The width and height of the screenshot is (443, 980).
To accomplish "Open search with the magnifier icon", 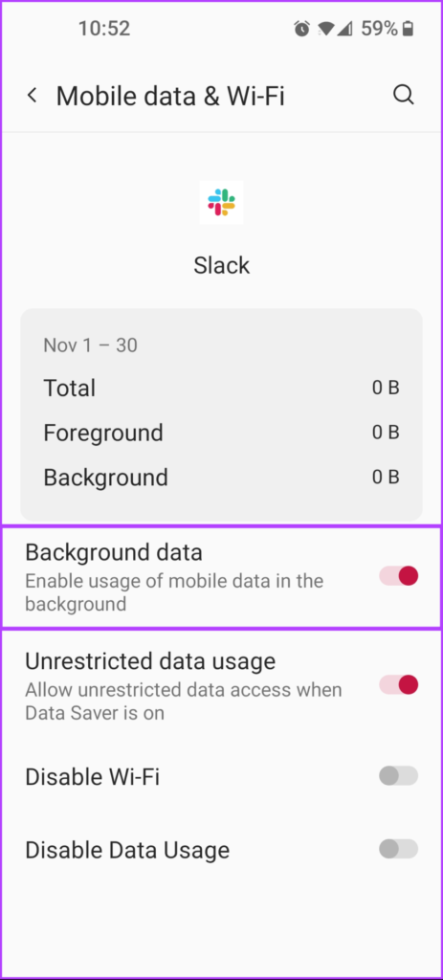I will 403,95.
